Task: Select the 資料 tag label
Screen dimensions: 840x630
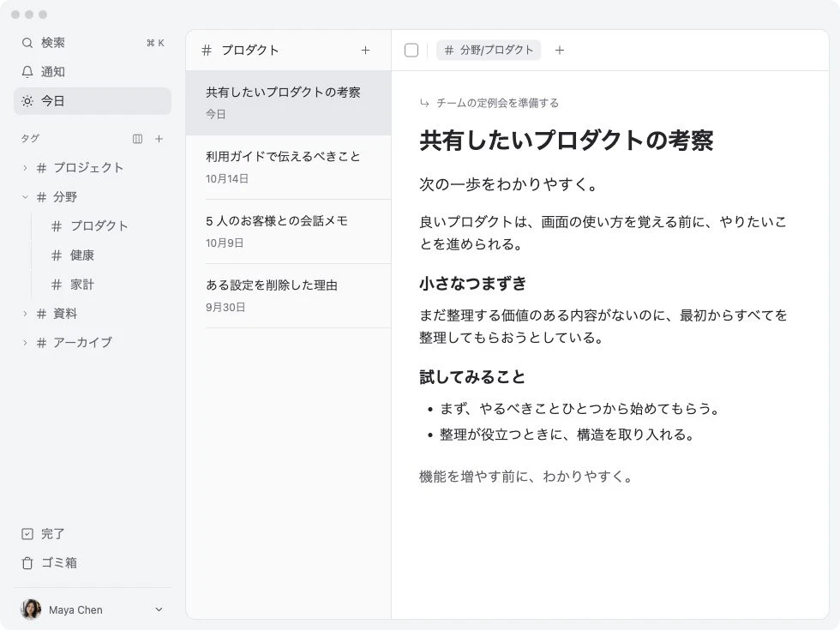Action: [65, 314]
